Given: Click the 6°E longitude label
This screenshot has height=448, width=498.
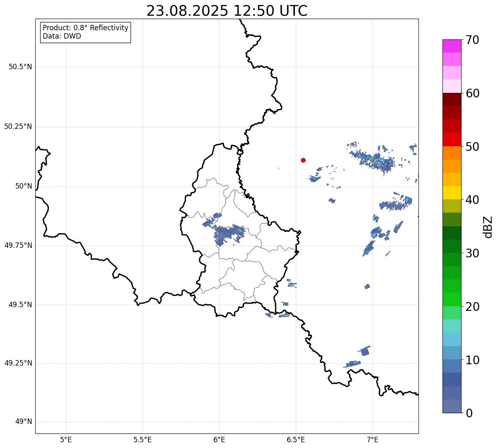Looking at the screenshot, I should coord(219,439).
